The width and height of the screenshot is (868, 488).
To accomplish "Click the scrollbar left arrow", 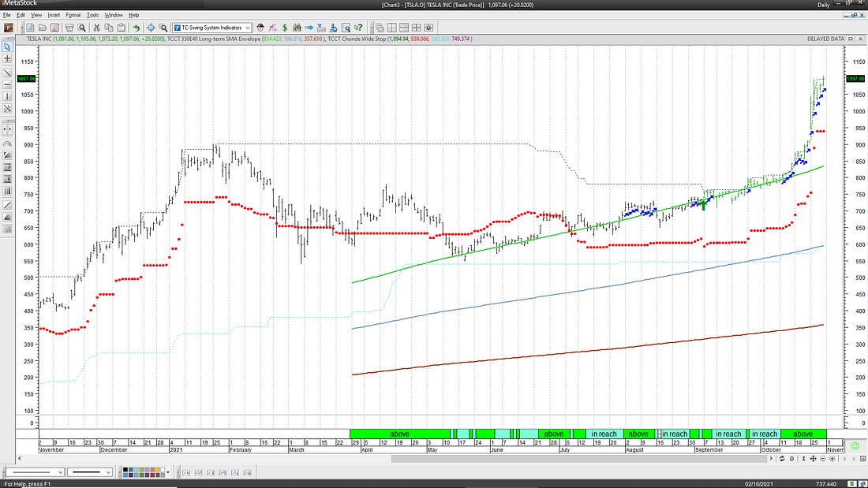I will click(x=20, y=459).
